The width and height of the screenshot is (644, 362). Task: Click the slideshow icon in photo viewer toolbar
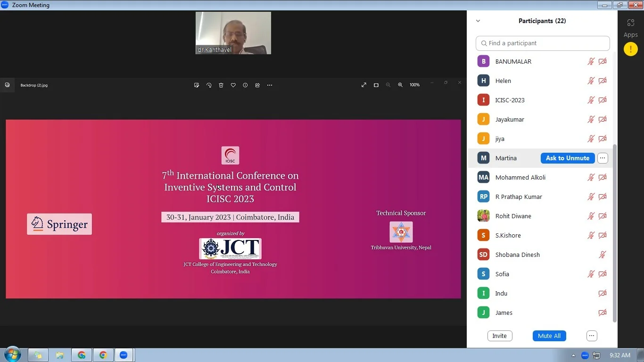coord(376,85)
